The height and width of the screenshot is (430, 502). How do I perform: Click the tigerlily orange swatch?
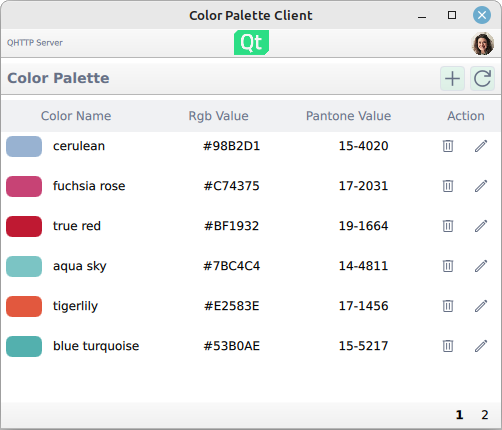point(24,306)
